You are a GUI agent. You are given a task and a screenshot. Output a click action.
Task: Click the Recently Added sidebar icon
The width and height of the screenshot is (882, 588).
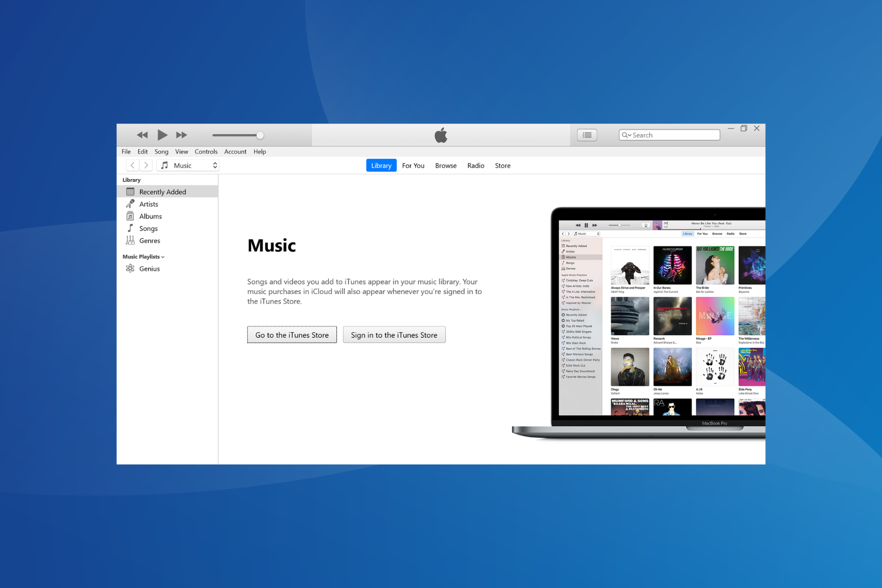coord(130,191)
